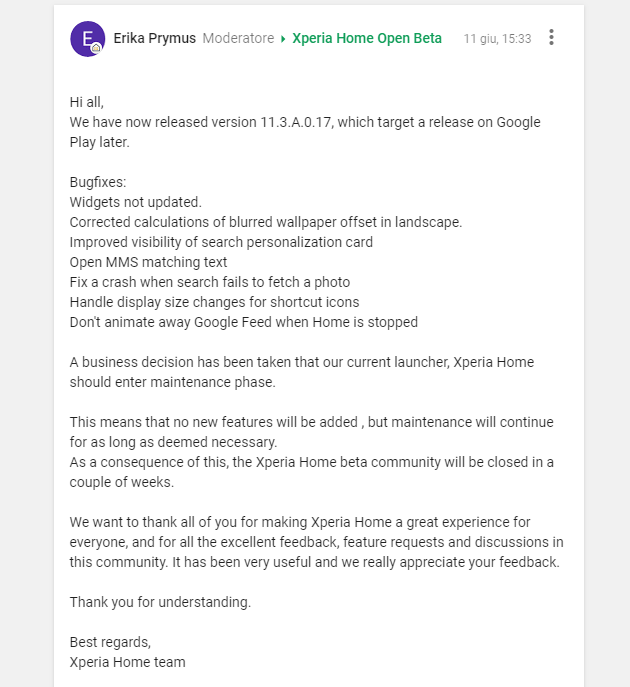Viewport: 630px width, 687px height.
Task: Open Erika Prymus's profile name link
Action: pyautogui.click(x=154, y=38)
